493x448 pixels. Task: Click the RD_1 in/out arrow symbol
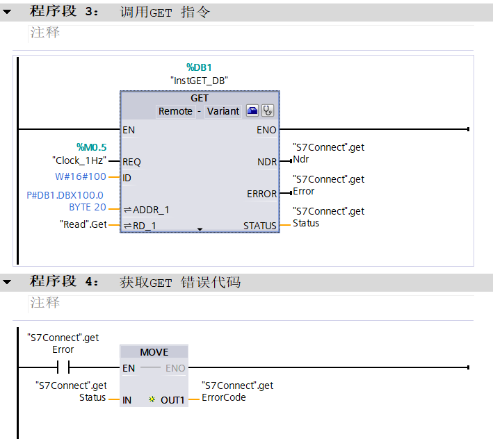tap(128, 226)
